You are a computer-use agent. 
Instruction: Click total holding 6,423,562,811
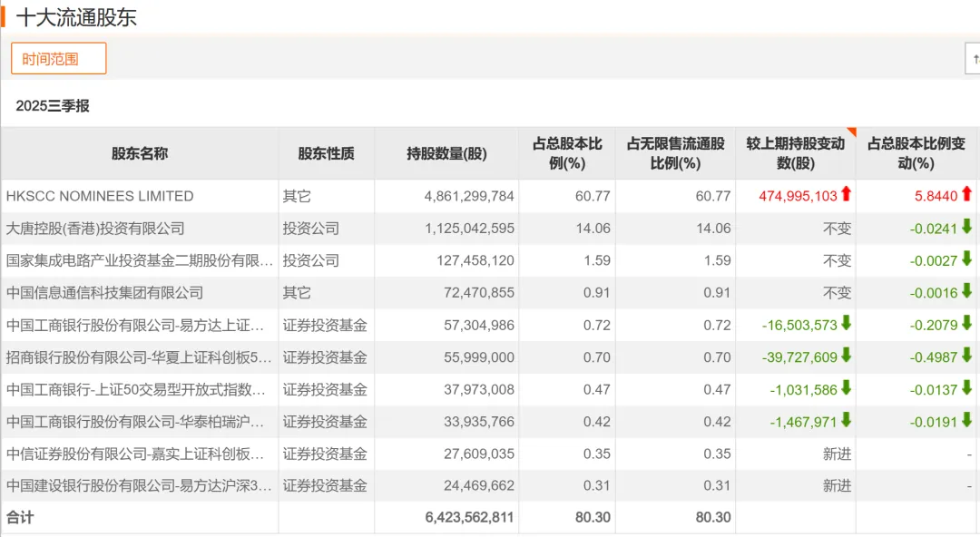pos(469,518)
